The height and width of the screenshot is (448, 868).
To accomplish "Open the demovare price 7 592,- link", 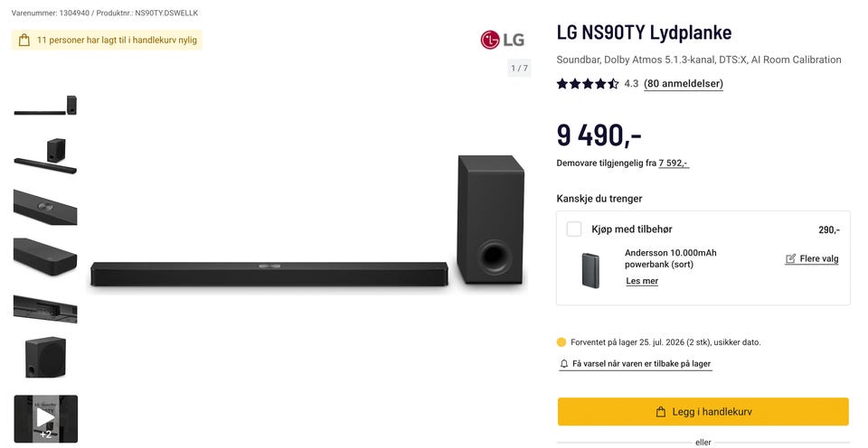I will [674, 163].
